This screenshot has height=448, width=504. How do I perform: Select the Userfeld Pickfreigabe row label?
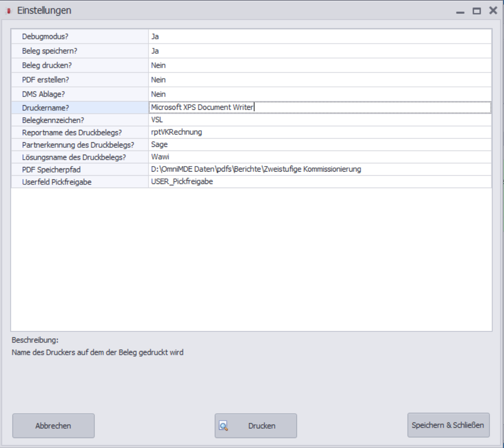[x=80, y=182]
